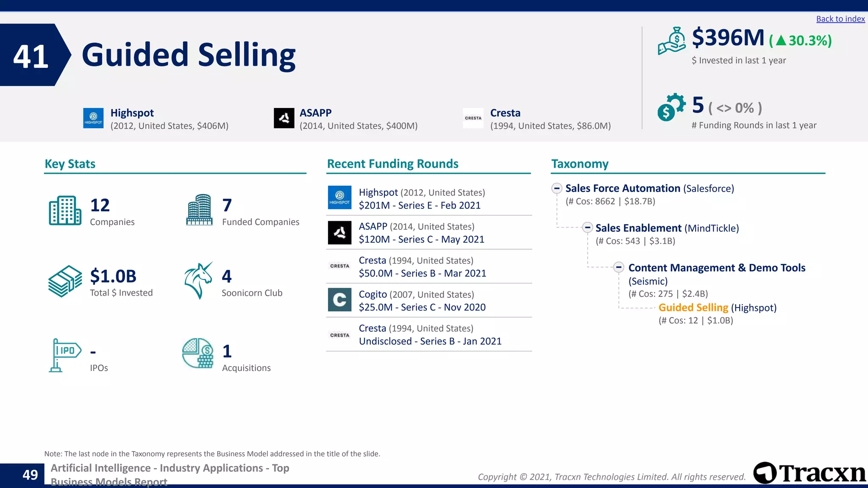Click the report title in footer
Image resolution: width=868 pixels, height=488 pixels.
click(x=170, y=475)
